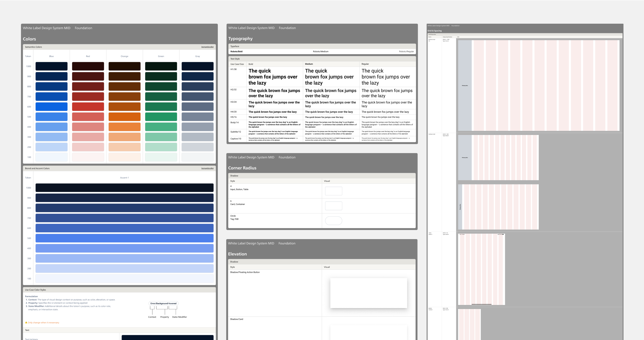Pick the Accent-1 800 color bar

point(125,208)
